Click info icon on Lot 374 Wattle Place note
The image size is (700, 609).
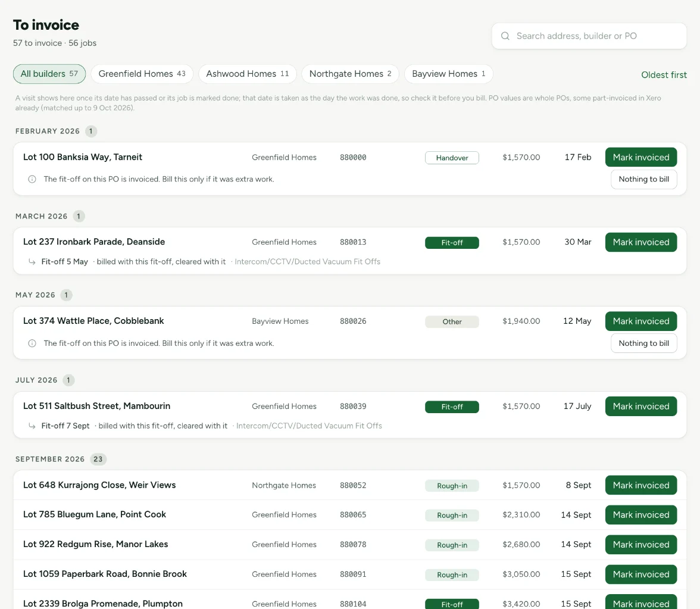point(32,343)
